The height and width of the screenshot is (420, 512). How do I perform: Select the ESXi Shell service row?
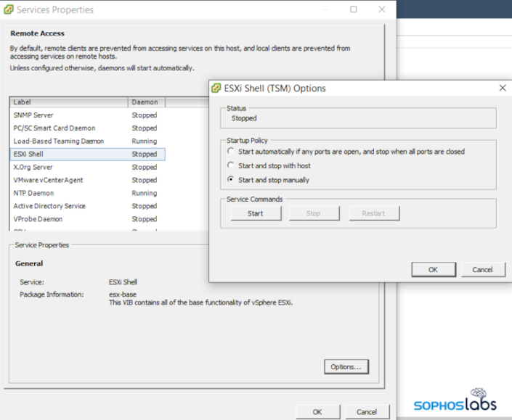point(28,154)
